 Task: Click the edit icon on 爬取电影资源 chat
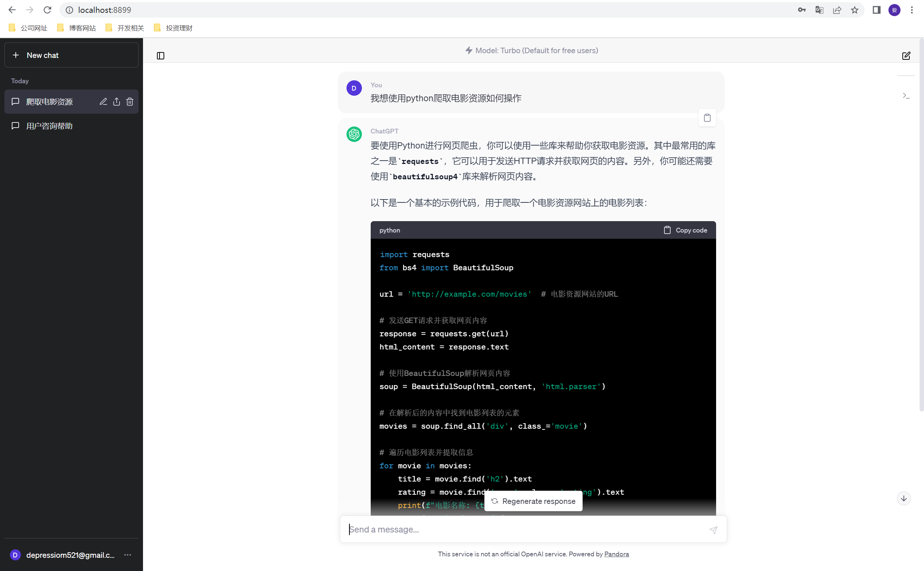[103, 102]
